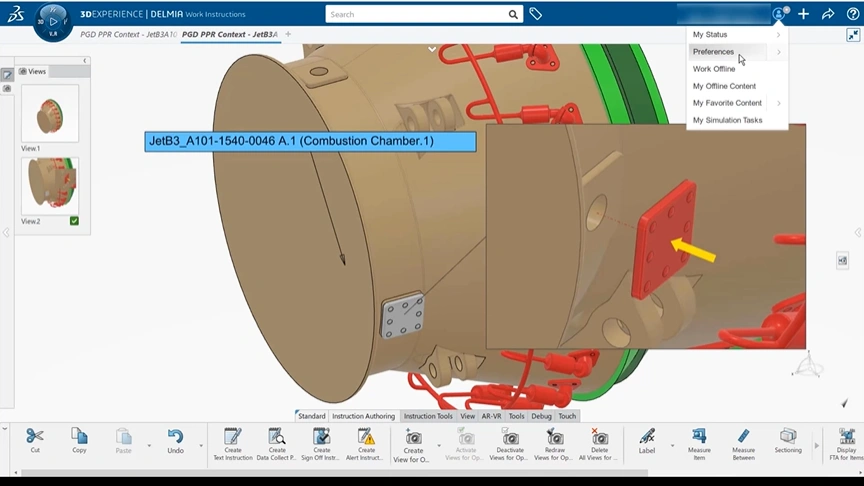The width and height of the screenshot is (864, 486).
Task: Click the fullscreen expand icon top right
Action: 853,35
